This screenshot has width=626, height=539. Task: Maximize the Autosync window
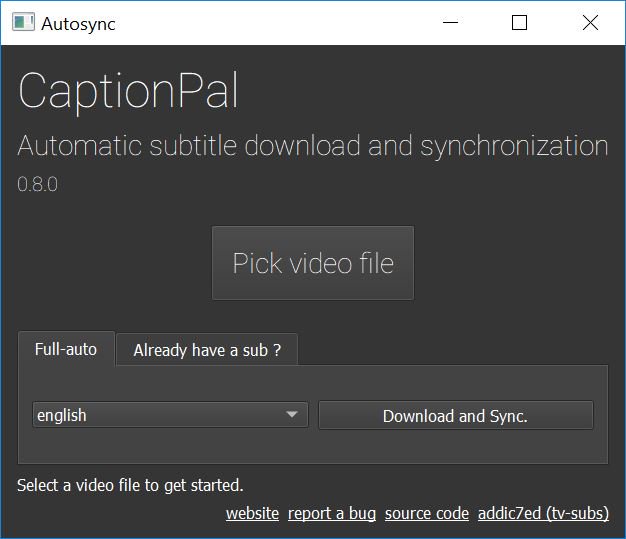pyautogui.click(x=519, y=22)
